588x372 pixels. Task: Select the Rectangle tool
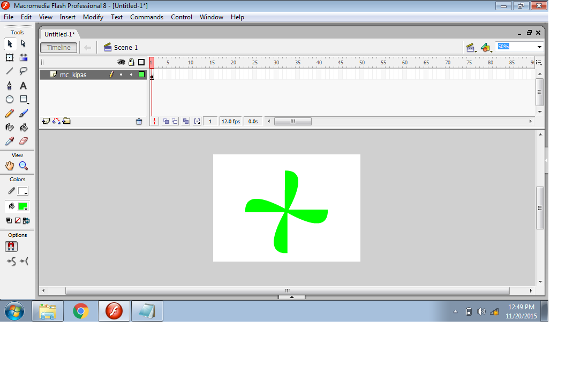[x=23, y=100]
